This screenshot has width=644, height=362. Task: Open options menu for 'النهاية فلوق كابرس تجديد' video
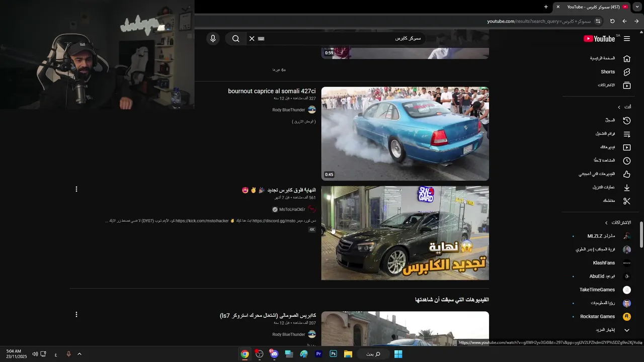tap(76, 189)
